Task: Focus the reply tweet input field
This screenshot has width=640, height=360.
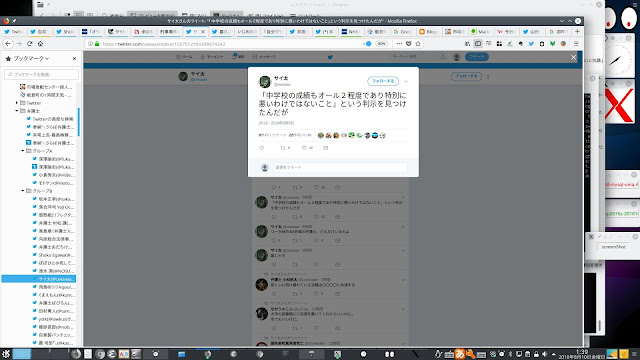Action: tap(340, 167)
